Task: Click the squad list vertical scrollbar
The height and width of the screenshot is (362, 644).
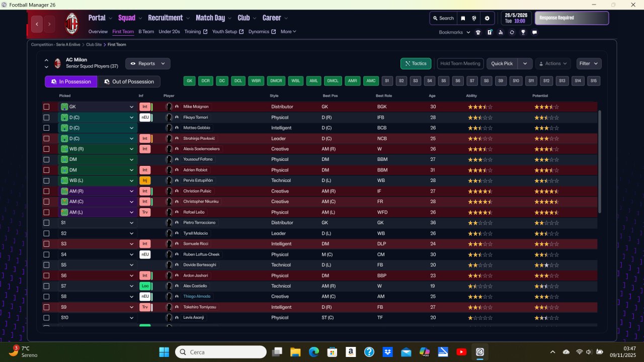Action: 599,161
